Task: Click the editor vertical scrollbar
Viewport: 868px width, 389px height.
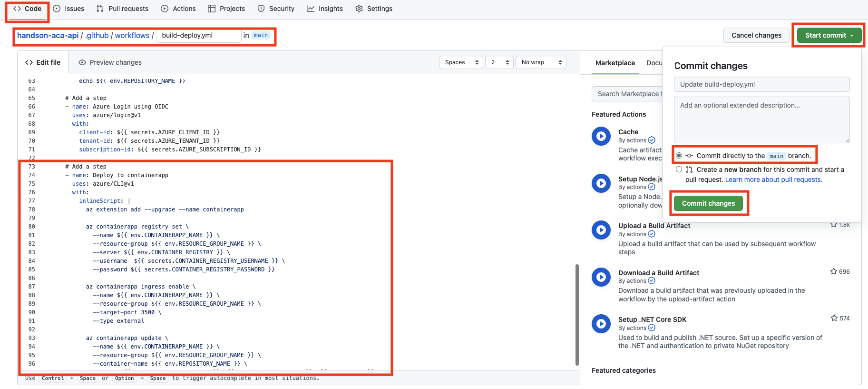Action: pyautogui.click(x=577, y=314)
